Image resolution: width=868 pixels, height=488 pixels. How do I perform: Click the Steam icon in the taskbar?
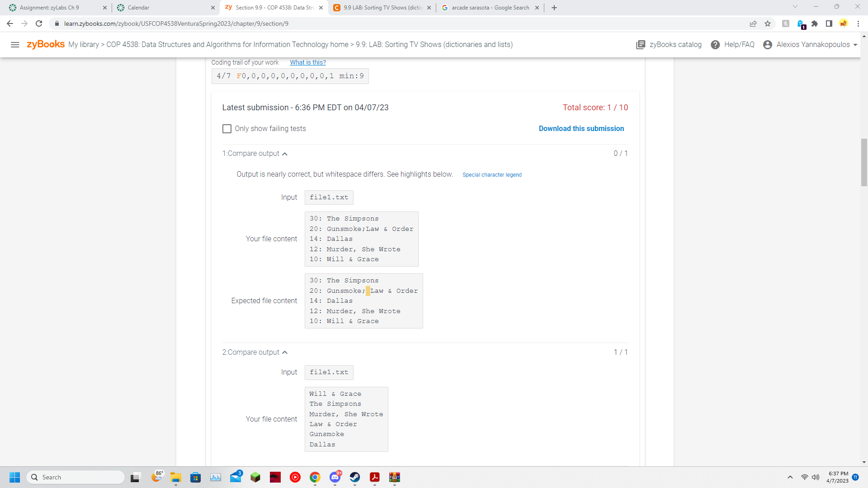coord(355,477)
